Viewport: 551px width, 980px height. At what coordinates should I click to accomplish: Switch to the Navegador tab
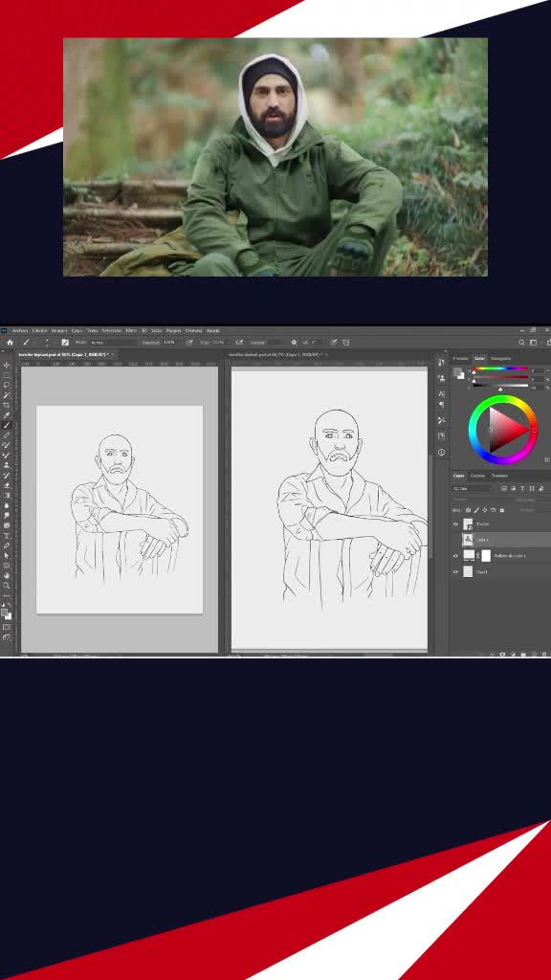501,358
